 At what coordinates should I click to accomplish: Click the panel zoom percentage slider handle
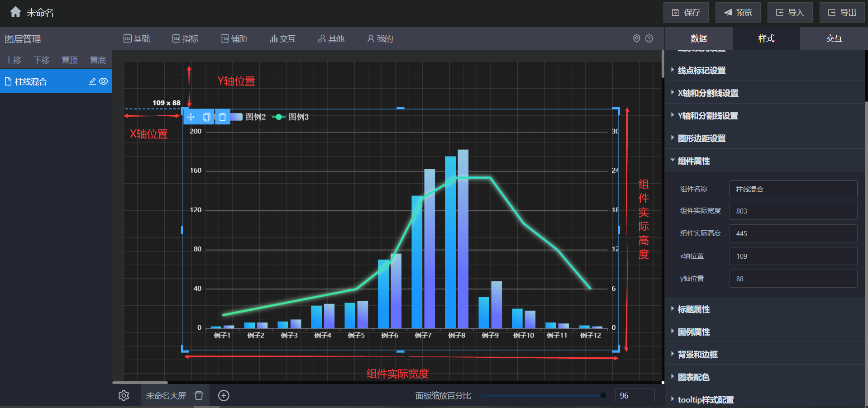point(603,395)
